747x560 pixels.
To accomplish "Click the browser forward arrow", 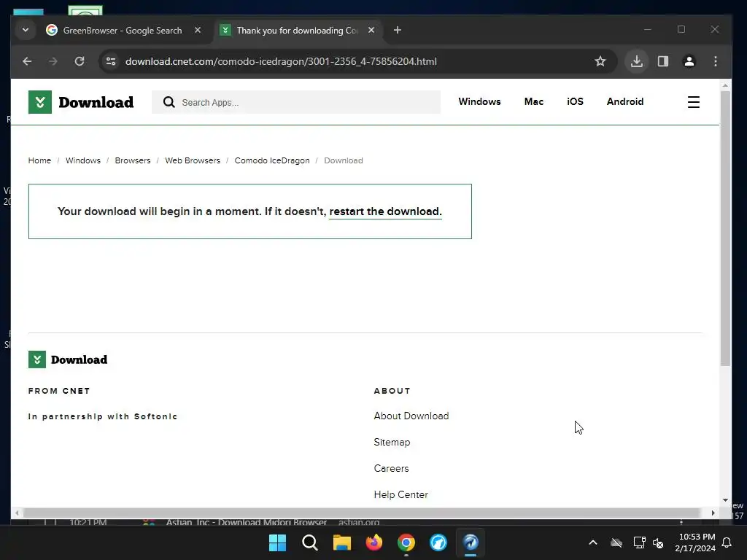I will [x=53, y=61].
